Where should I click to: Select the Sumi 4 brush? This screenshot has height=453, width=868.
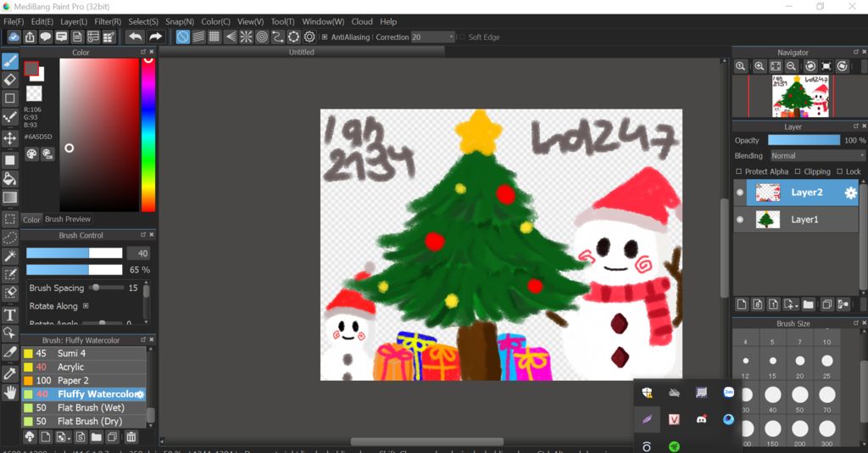[84, 353]
